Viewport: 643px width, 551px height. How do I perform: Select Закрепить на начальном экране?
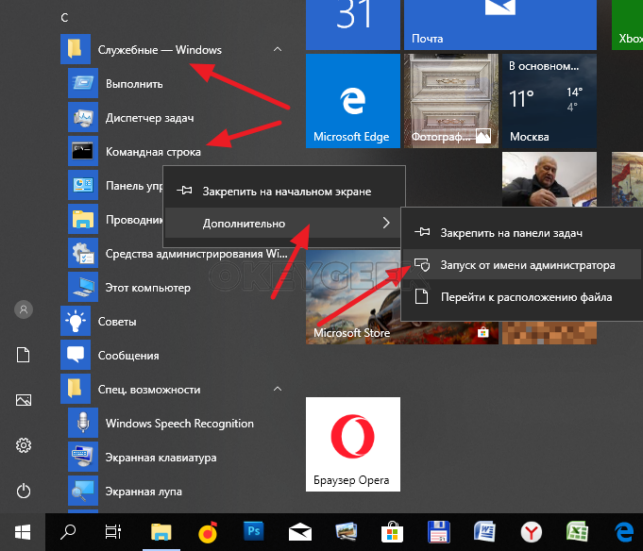point(284,191)
